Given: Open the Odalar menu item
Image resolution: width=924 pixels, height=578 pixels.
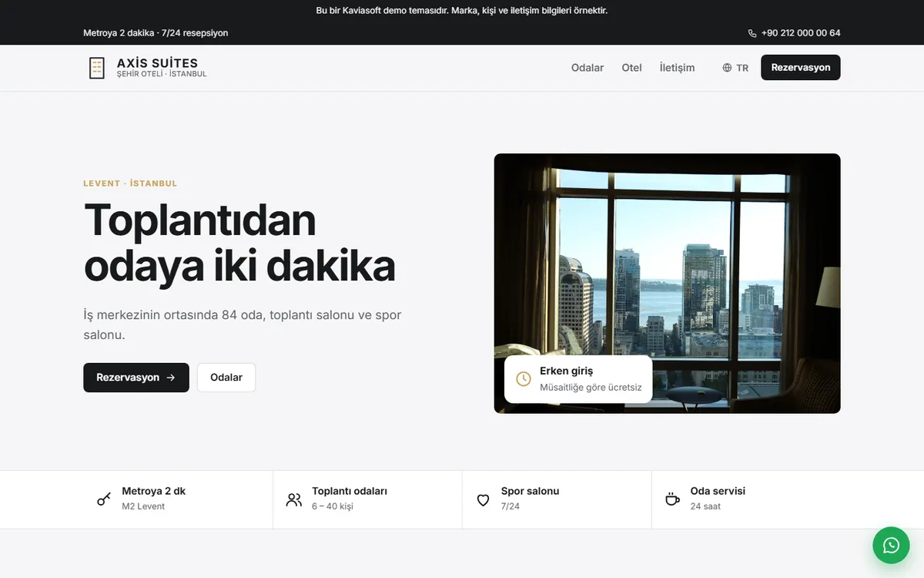Looking at the screenshot, I should (x=588, y=68).
